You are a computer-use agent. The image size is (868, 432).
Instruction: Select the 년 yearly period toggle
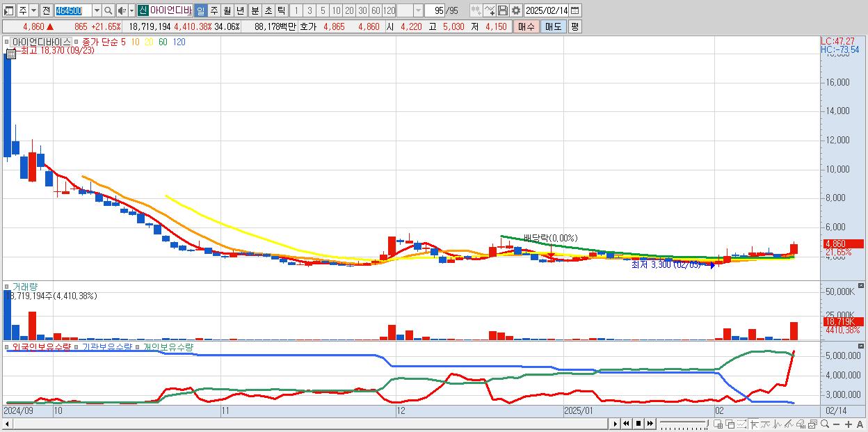240,10
